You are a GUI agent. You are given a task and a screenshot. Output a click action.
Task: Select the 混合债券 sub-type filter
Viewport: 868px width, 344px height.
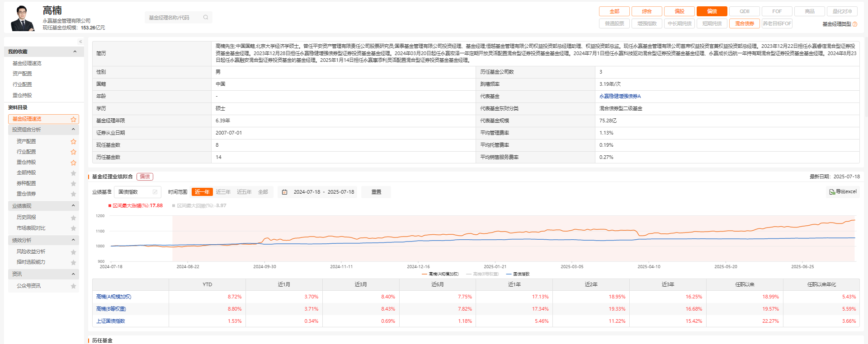745,23
